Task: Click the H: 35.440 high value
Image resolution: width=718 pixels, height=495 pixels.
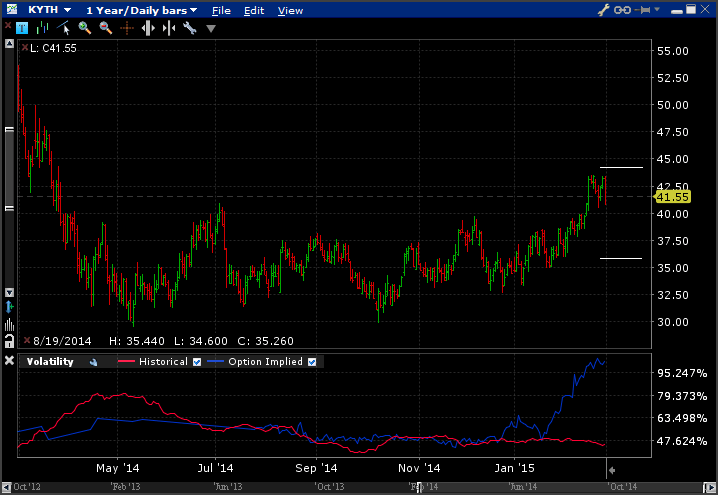Action: pos(136,341)
